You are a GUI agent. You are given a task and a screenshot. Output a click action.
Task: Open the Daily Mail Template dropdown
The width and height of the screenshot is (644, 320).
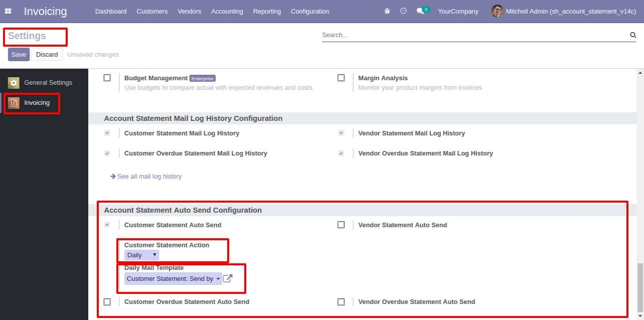tap(173, 279)
